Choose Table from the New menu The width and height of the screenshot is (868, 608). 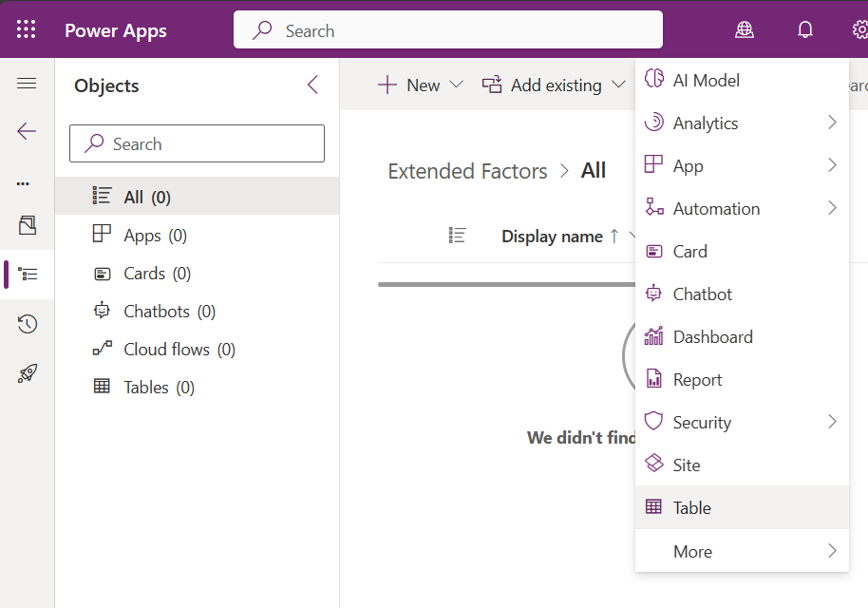pos(742,507)
